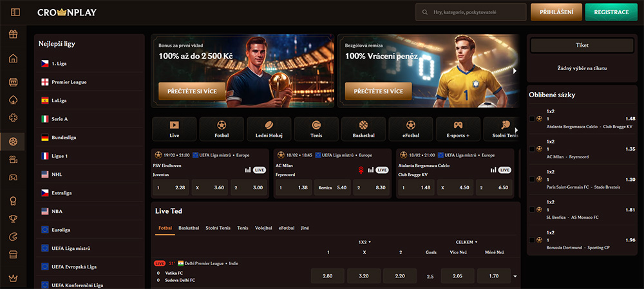Expand more markets for Vatika FC match

point(515,276)
